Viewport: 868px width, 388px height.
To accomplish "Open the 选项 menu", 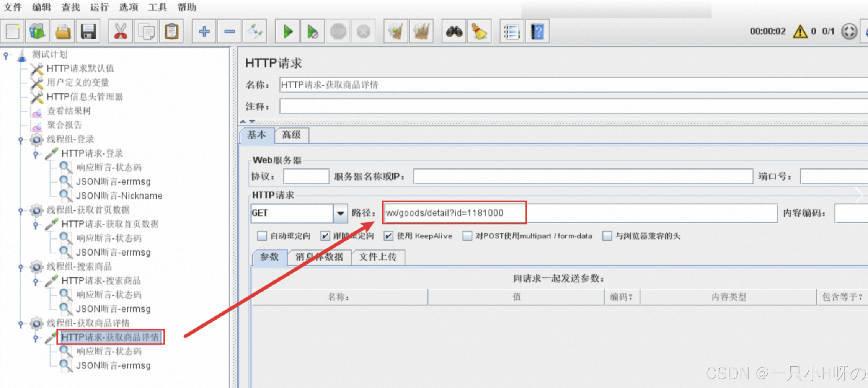I will point(129,7).
